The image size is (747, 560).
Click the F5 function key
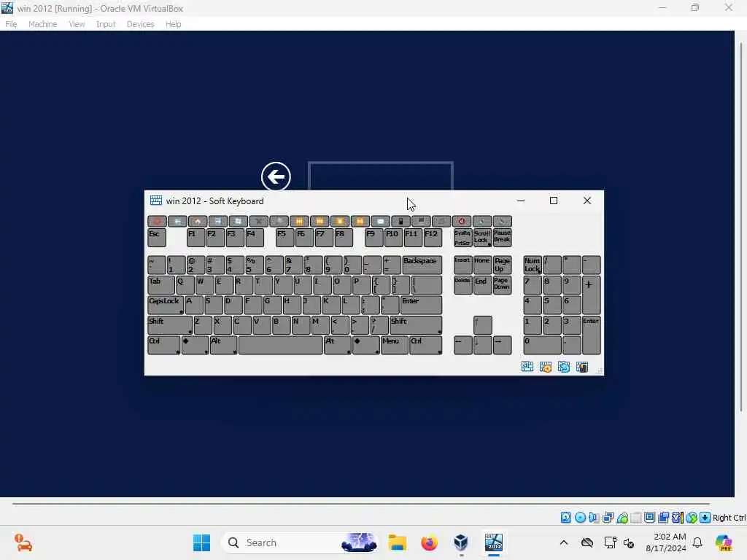(285, 238)
